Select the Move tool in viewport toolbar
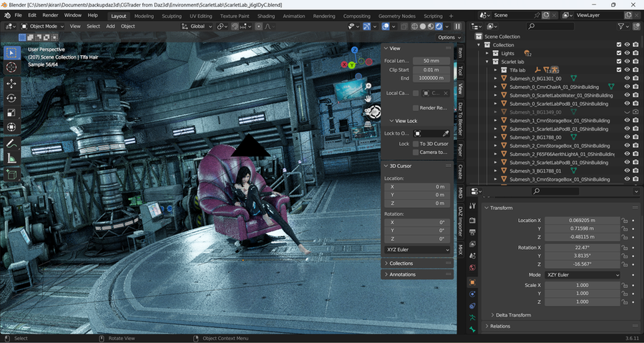 pos(11,83)
